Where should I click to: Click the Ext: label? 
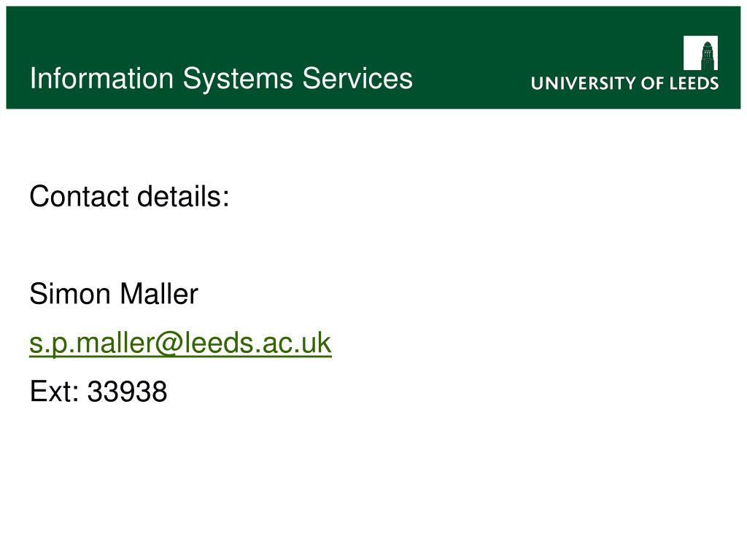(x=54, y=392)
